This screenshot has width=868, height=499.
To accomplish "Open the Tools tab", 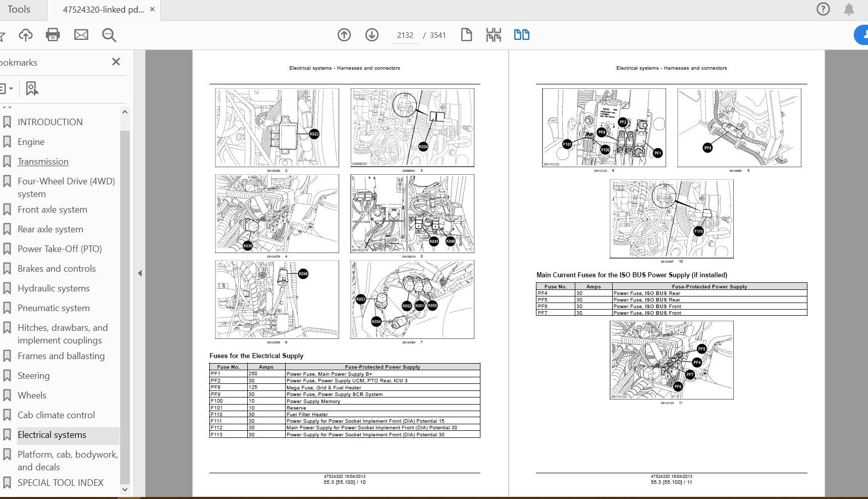I will (19, 9).
